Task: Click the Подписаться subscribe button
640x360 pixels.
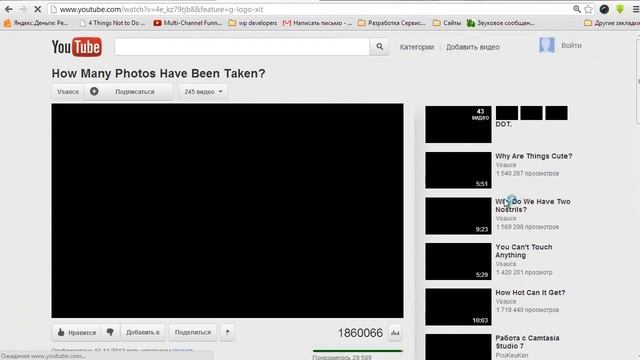Action: (129, 92)
